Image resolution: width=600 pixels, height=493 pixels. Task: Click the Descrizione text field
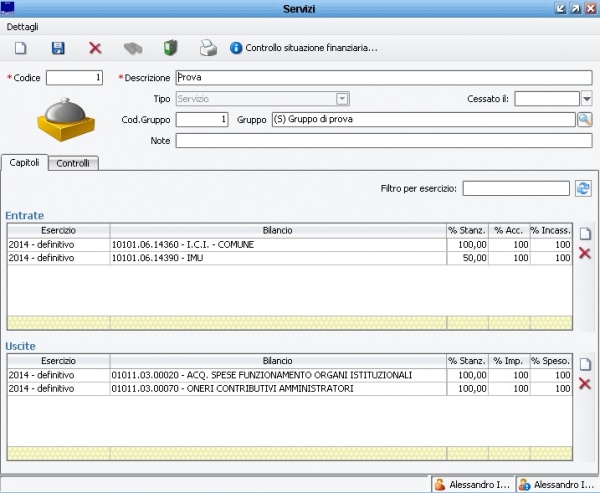pos(383,78)
